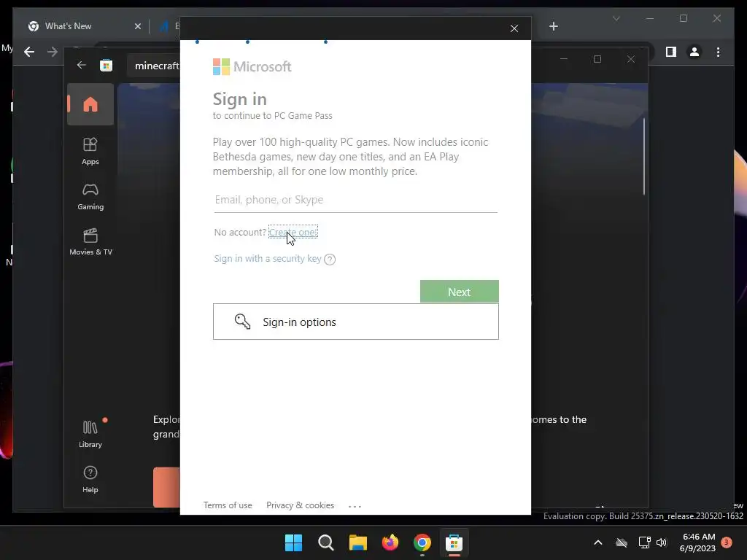Close the Sign in dialog
The height and width of the screenshot is (560, 747).
[x=514, y=28]
